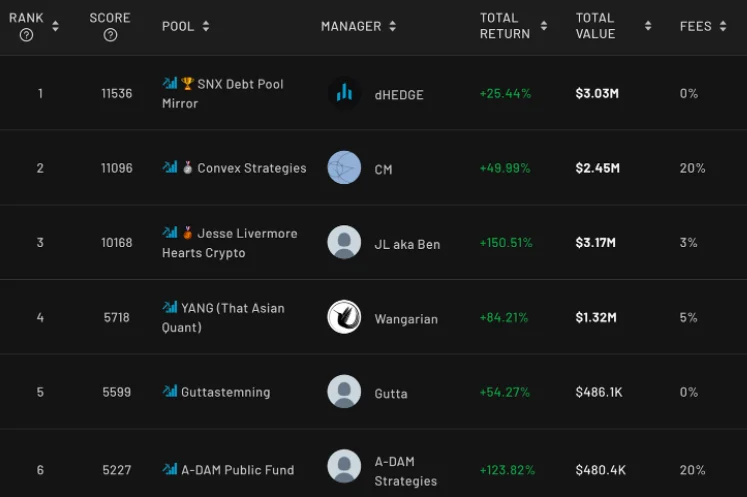Screen dimensions: 747x497
Task: Click the gold trophy icon on SNX Debt Pool
Action: 187,84
